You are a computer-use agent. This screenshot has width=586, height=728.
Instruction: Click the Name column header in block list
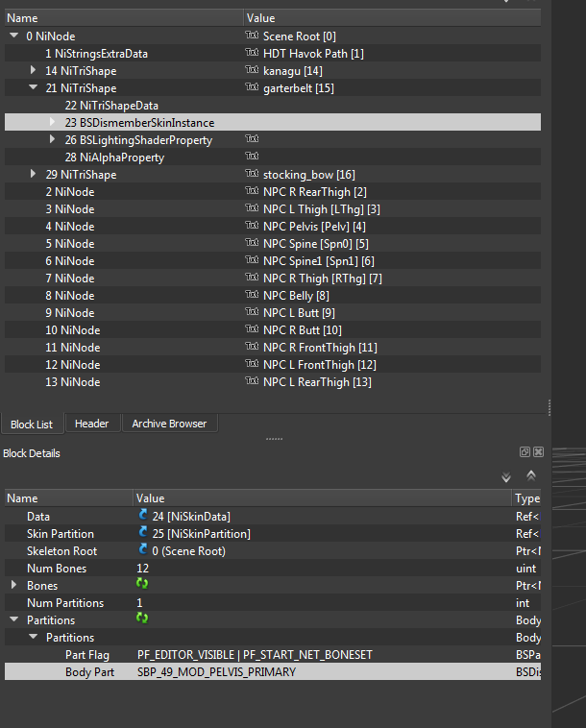(124, 18)
